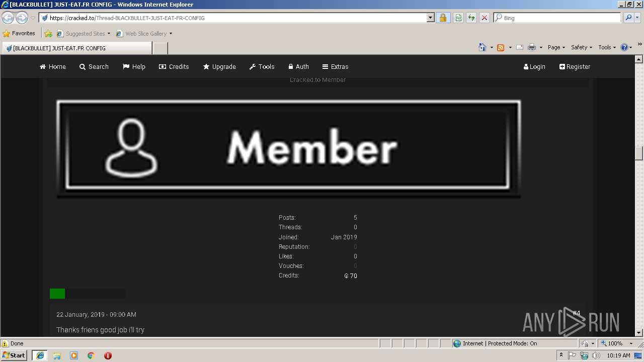Click the Login link

pyautogui.click(x=534, y=66)
